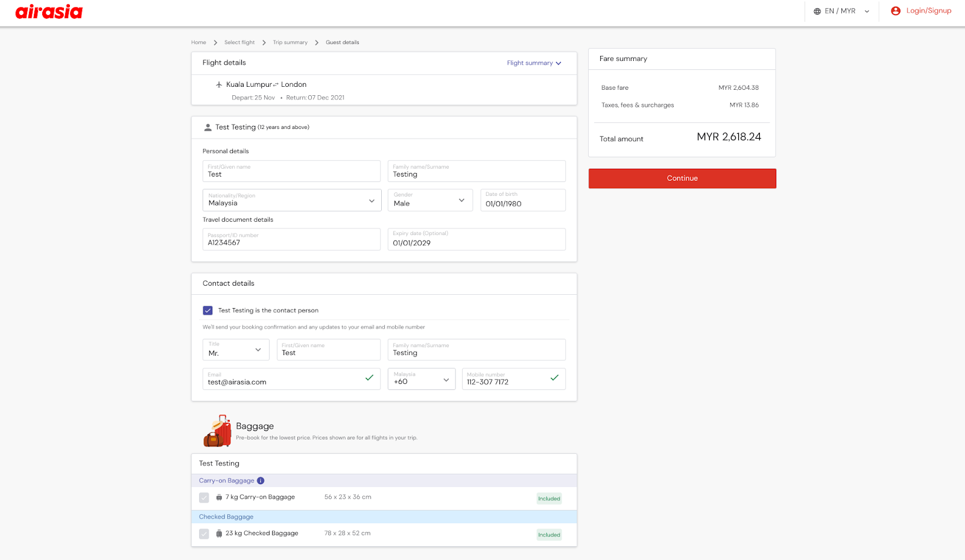The image size is (965, 560).
Task: Click the passenger icon beside Test Testing
Action: click(208, 127)
